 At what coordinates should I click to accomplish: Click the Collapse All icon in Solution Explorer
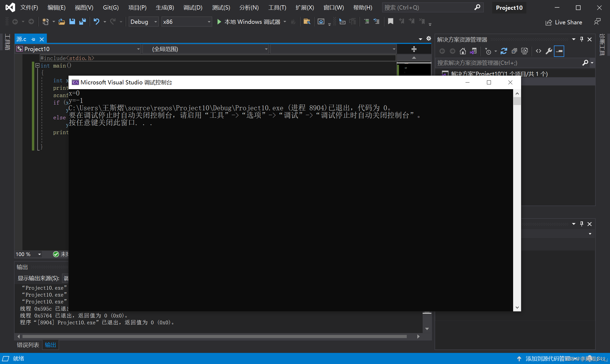[x=514, y=51]
